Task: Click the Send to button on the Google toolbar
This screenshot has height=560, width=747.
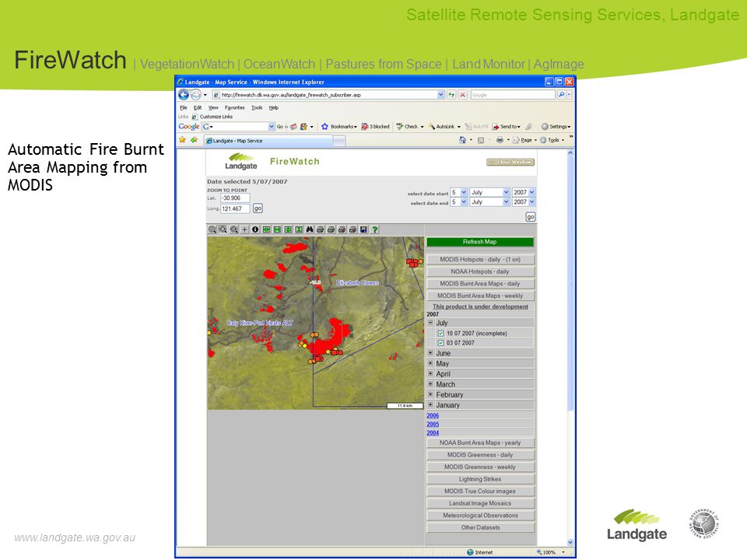Action: (507, 127)
